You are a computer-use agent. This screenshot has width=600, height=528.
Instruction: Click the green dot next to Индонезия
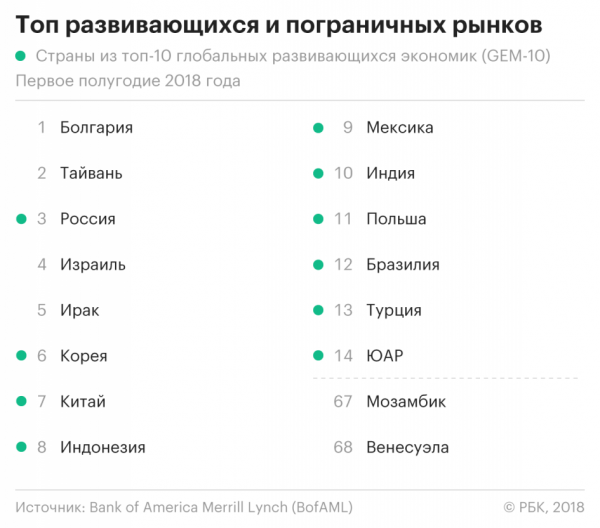(21, 447)
